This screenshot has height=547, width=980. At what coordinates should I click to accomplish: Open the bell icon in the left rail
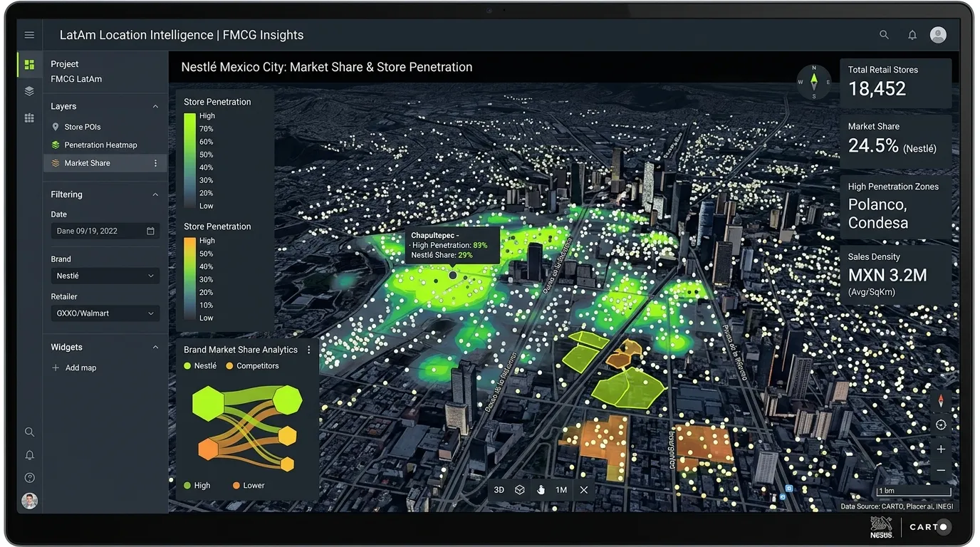point(29,455)
